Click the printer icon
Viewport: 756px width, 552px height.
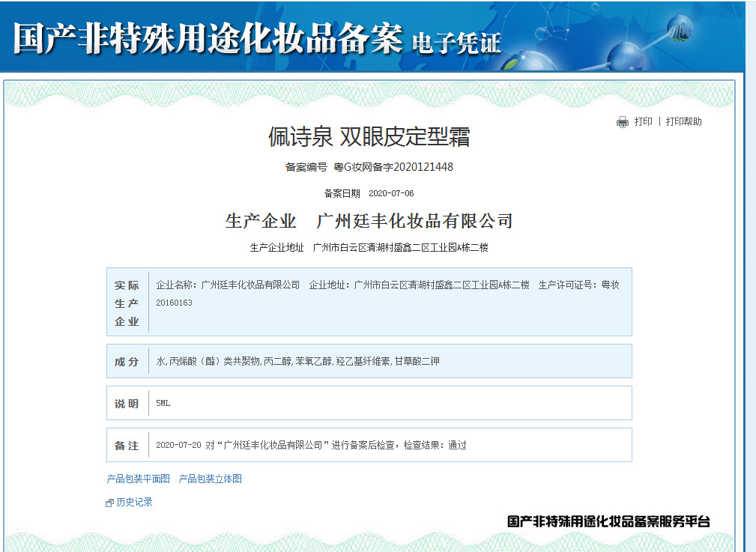click(x=622, y=122)
